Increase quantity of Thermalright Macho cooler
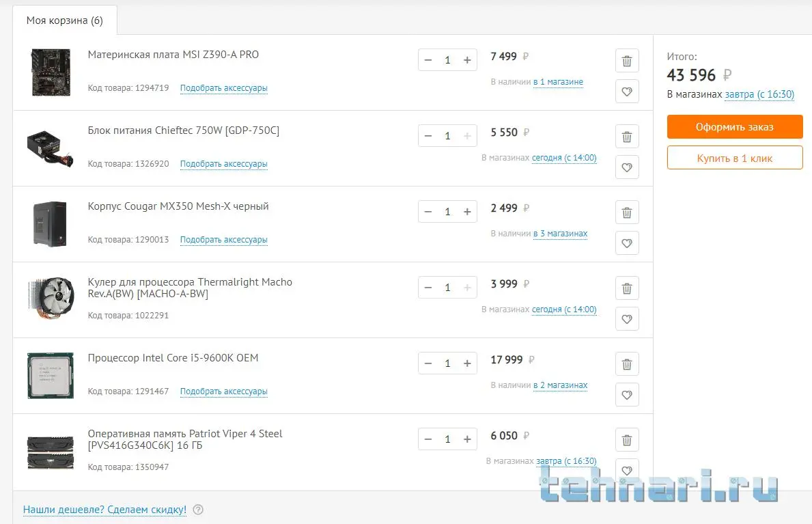The height and width of the screenshot is (524, 812). coord(467,288)
